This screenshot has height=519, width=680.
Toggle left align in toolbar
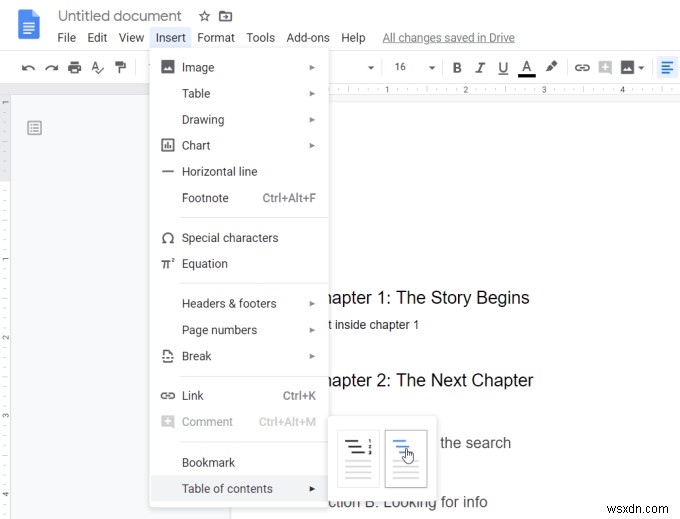(x=667, y=68)
